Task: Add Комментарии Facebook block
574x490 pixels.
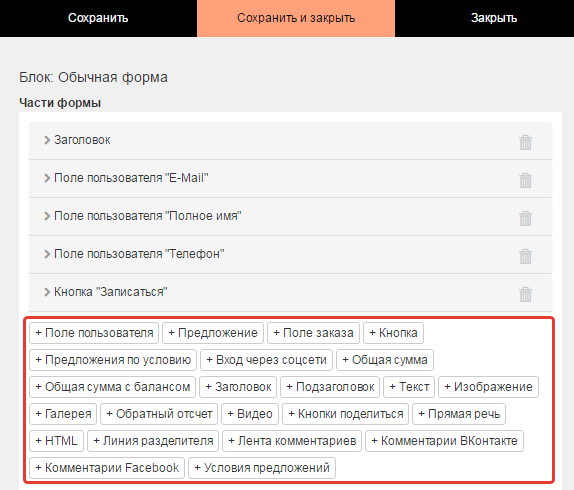Action: 107,468
